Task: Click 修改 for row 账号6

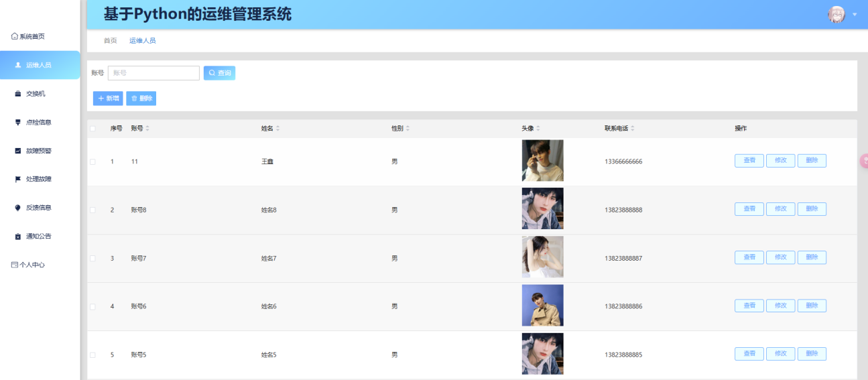Action: pos(781,306)
